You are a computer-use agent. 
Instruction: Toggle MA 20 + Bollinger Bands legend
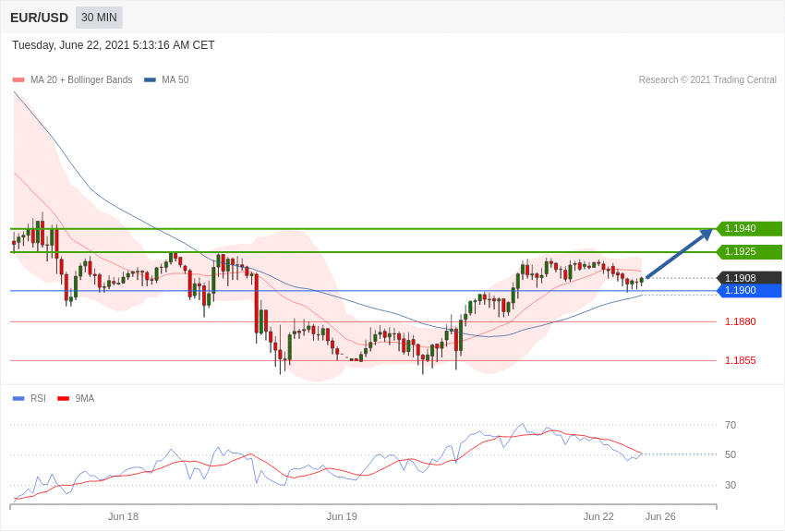coord(73,79)
